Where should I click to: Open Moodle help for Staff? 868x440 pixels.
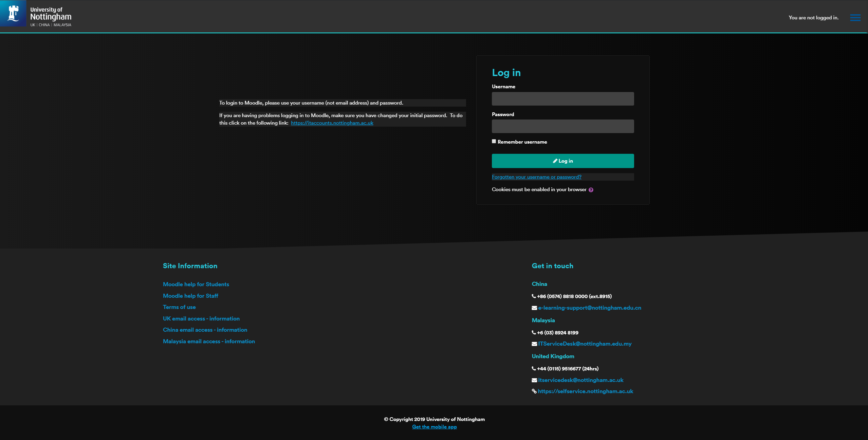(x=190, y=296)
